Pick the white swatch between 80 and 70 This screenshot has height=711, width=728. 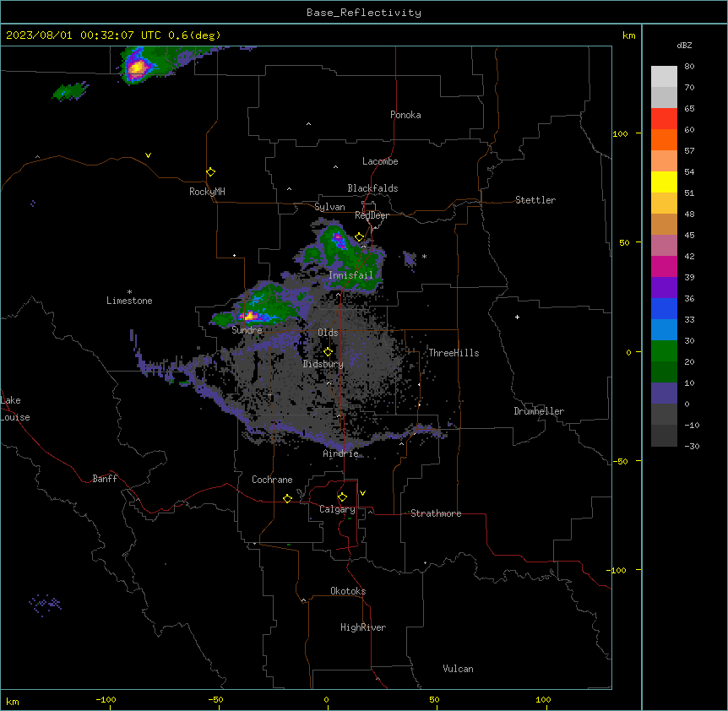click(x=664, y=77)
